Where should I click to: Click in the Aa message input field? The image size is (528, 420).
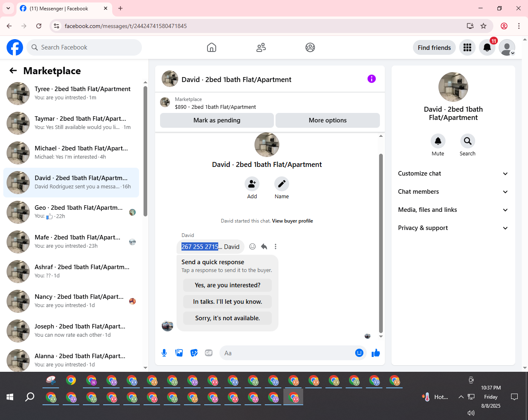point(287,353)
